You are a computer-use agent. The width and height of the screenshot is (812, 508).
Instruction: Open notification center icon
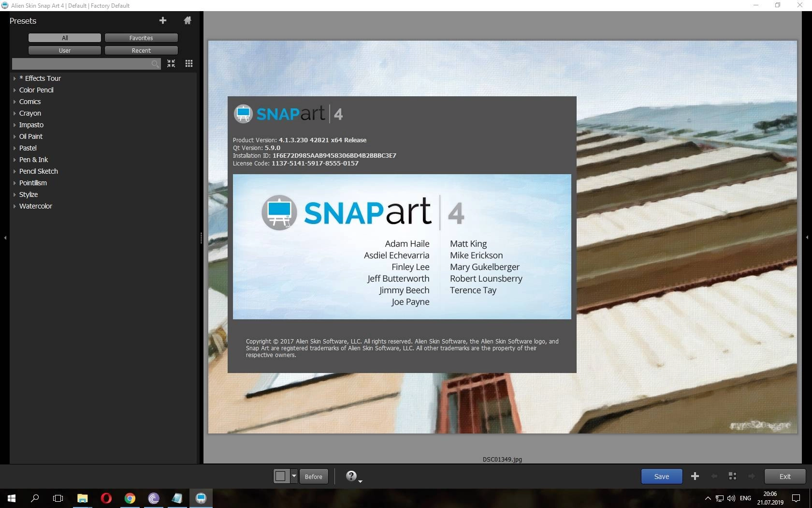click(796, 498)
